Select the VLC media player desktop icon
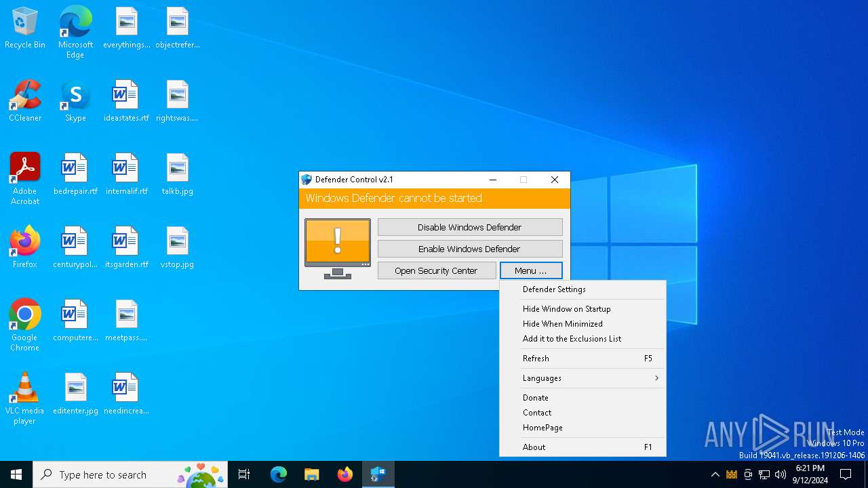Image resolution: width=868 pixels, height=488 pixels. [25, 399]
